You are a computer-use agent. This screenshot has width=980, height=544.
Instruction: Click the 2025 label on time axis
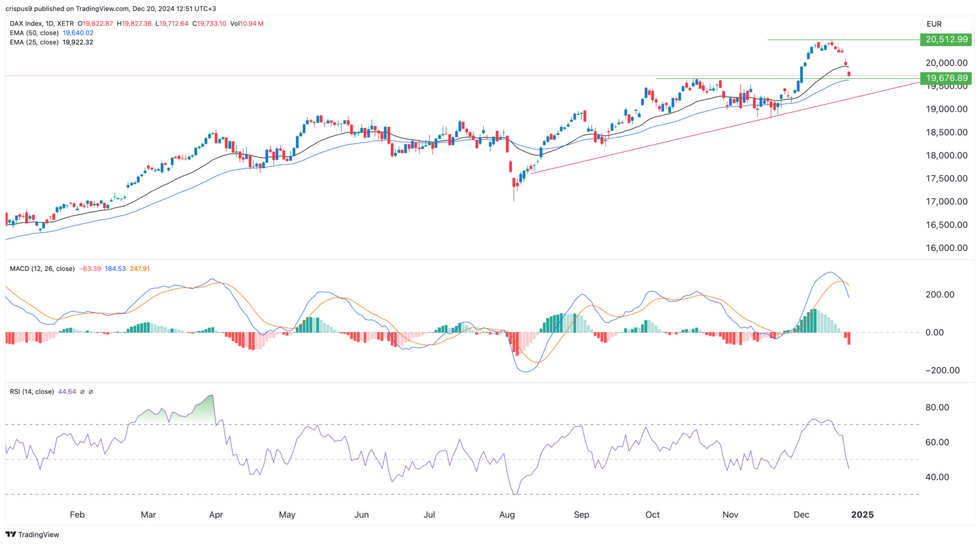pos(862,515)
